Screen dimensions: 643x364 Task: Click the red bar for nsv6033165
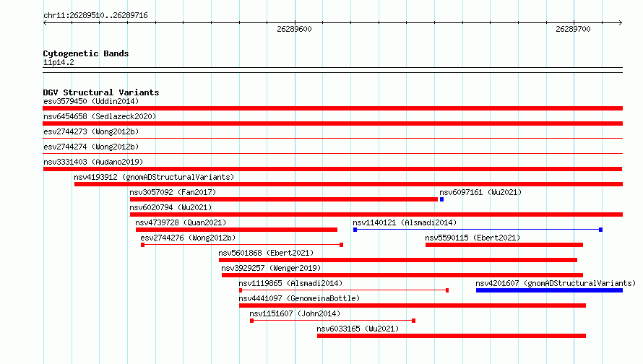452,336
